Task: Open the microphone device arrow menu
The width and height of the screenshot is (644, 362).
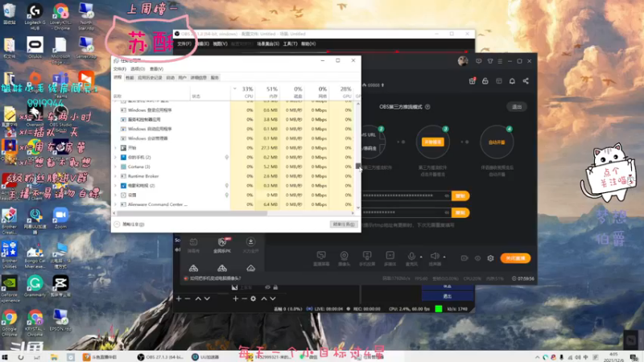Action: 421,257
